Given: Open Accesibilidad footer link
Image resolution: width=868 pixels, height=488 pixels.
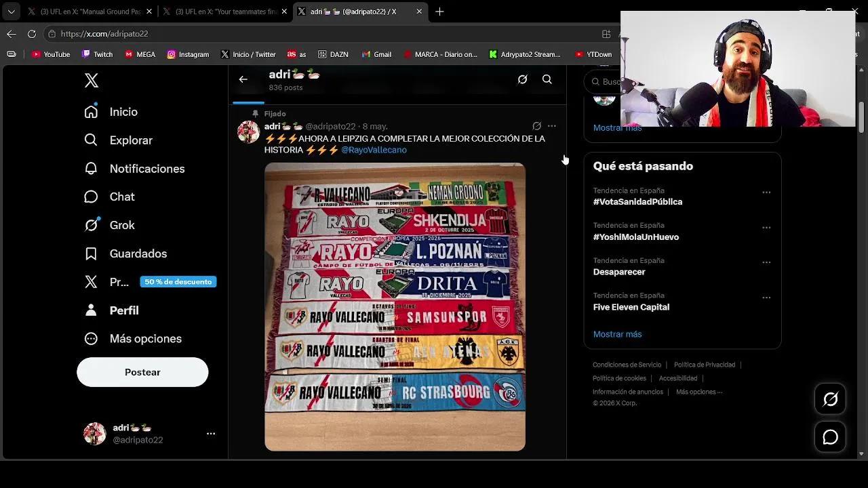Looking at the screenshot, I should pos(678,378).
